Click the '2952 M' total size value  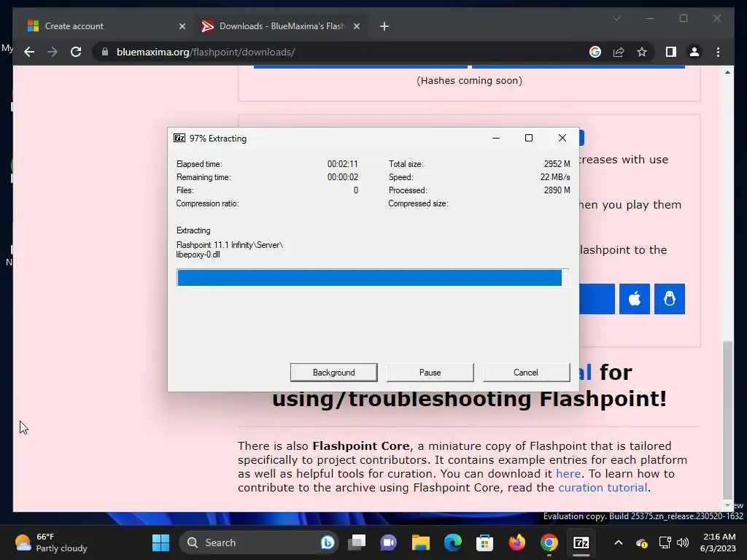coord(557,164)
